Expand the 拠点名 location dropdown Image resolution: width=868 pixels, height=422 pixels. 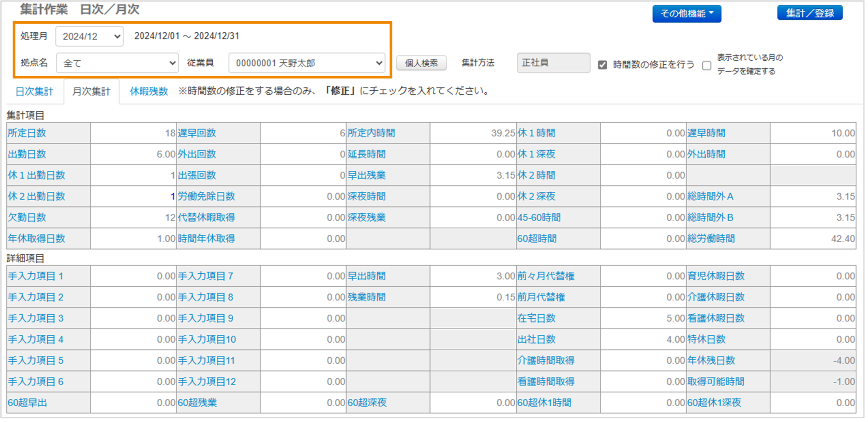point(117,63)
